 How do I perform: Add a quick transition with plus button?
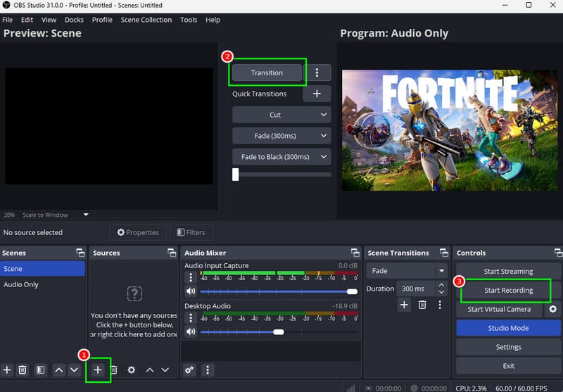(317, 94)
